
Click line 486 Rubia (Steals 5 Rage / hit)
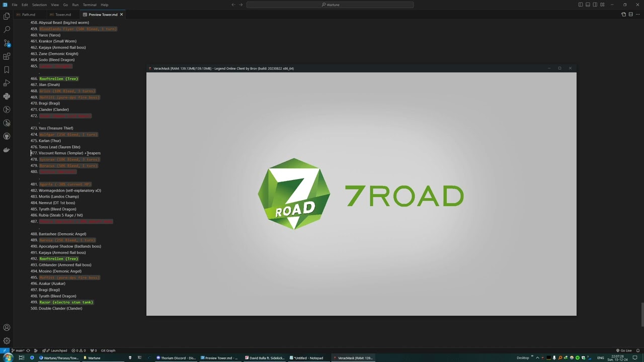coord(61,215)
